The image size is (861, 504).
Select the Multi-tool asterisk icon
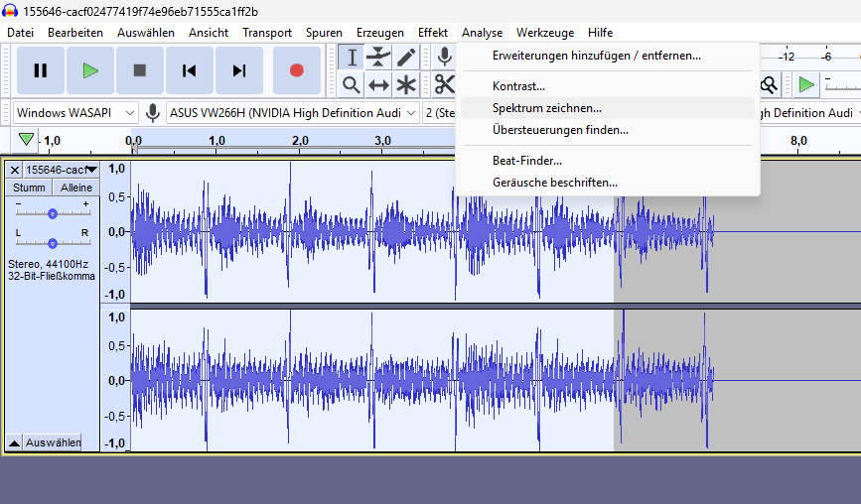406,85
